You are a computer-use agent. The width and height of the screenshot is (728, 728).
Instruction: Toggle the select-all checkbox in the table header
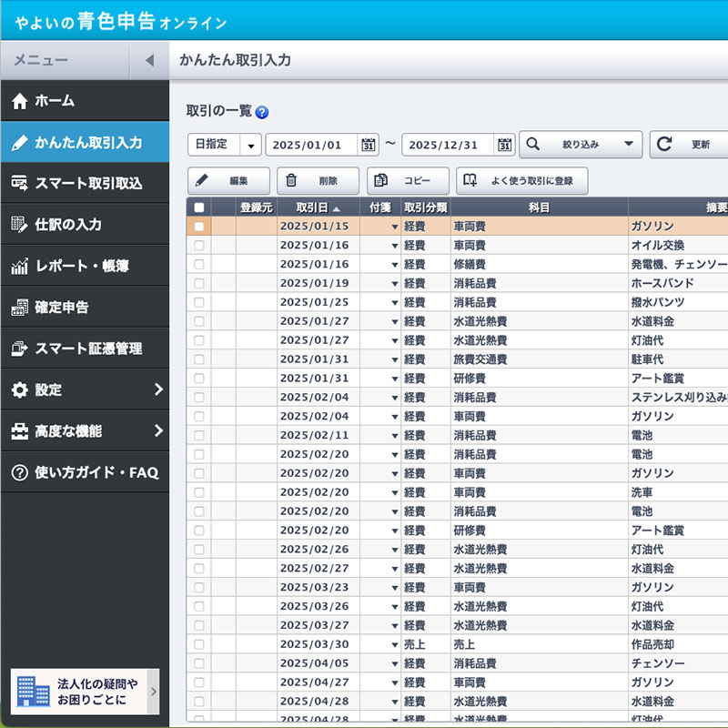tap(199, 207)
